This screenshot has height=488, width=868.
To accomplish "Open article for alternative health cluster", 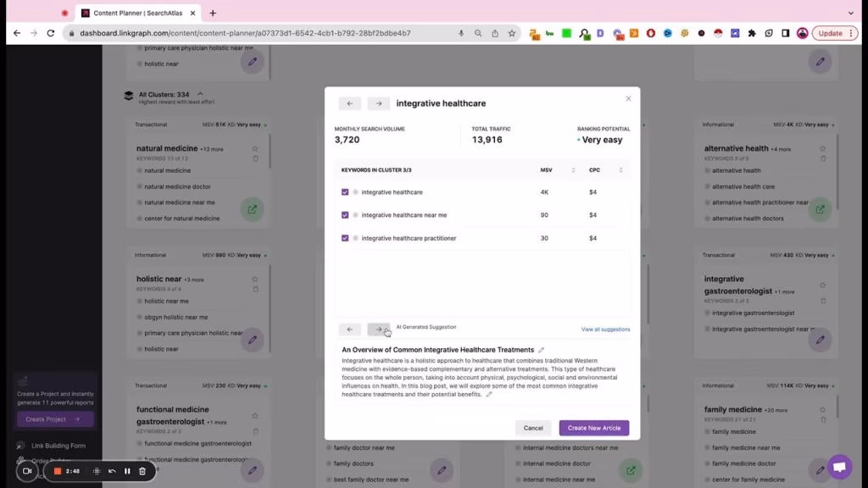I will pyautogui.click(x=820, y=209).
